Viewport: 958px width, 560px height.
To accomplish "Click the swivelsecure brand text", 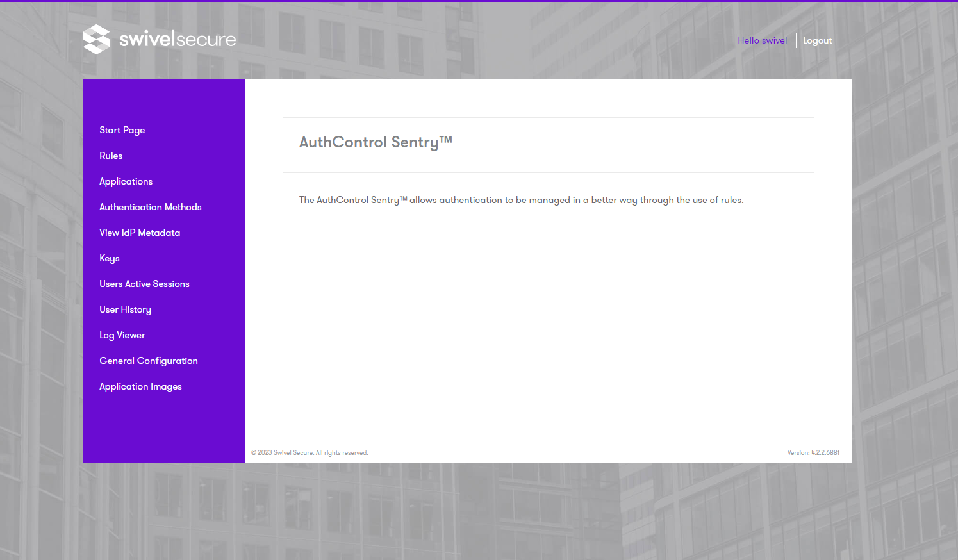I will coord(176,39).
